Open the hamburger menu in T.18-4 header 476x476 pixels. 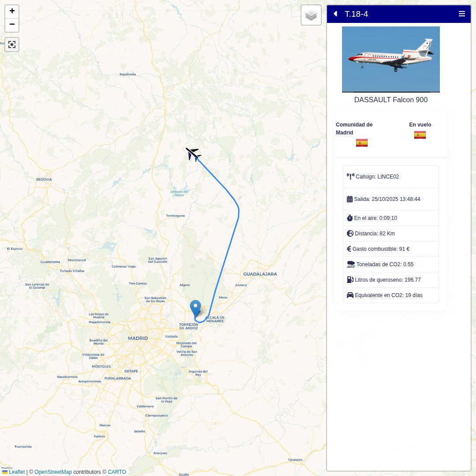[462, 14]
